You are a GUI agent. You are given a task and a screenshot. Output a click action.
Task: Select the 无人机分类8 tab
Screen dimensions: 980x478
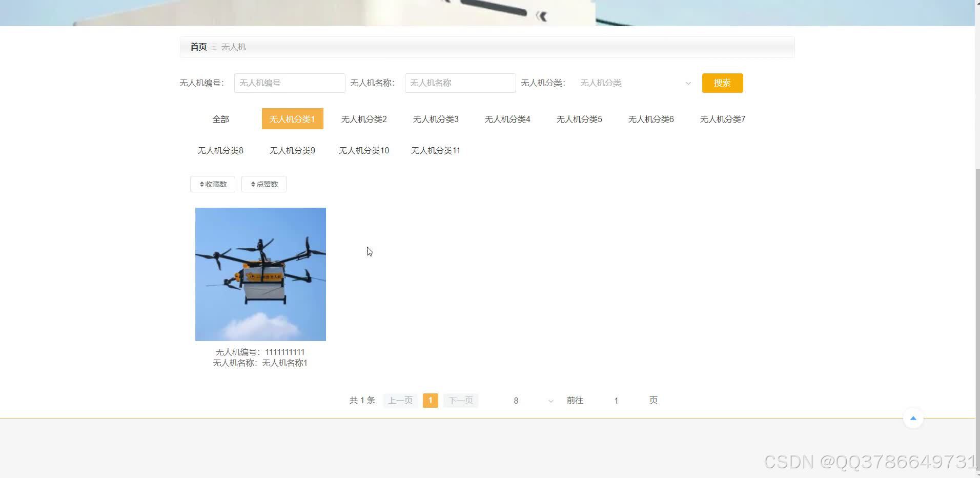coord(220,150)
